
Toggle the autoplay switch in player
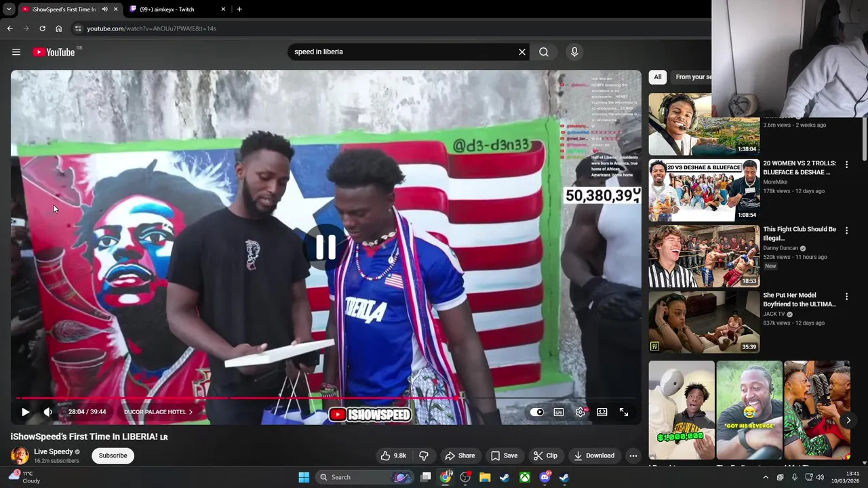tap(537, 412)
